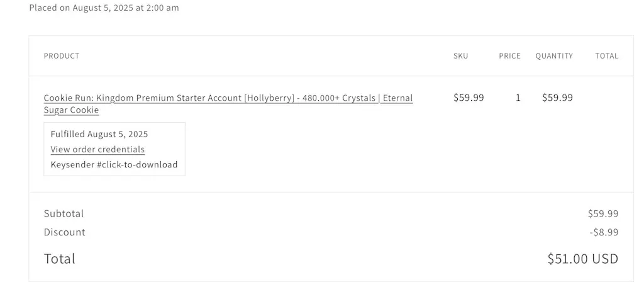Click the rightmost $59.99 in product row
The height and width of the screenshot is (287, 644).
point(557,98)
